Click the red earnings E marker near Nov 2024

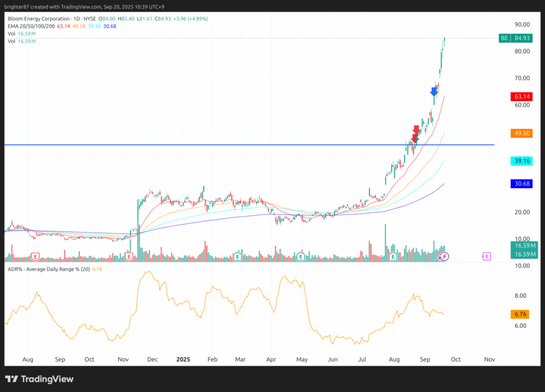[129, 257]
